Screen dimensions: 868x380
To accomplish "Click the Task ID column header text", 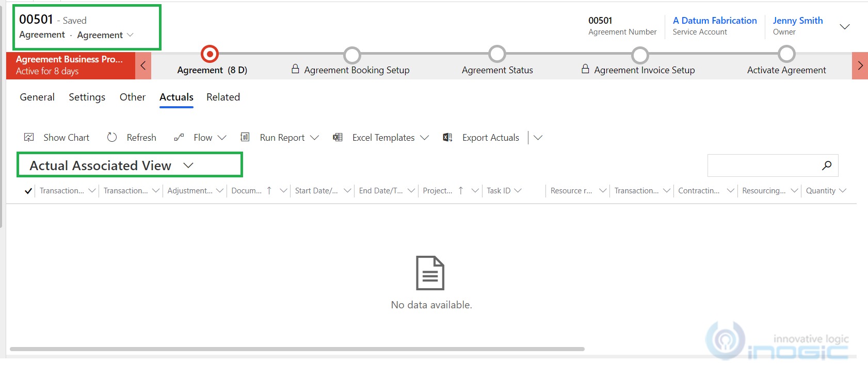I will 499,191.
